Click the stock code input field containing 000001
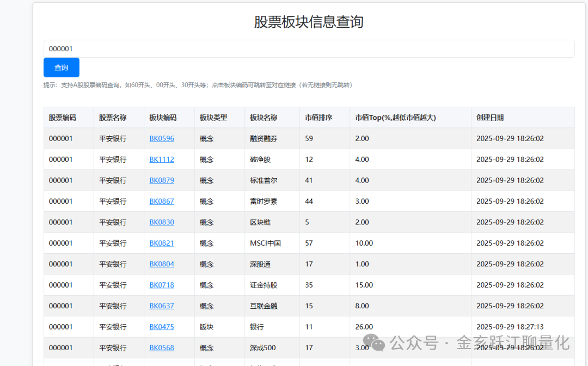Image resolution: width=588 pixels, height=366 pixels. tap(309, 49)
